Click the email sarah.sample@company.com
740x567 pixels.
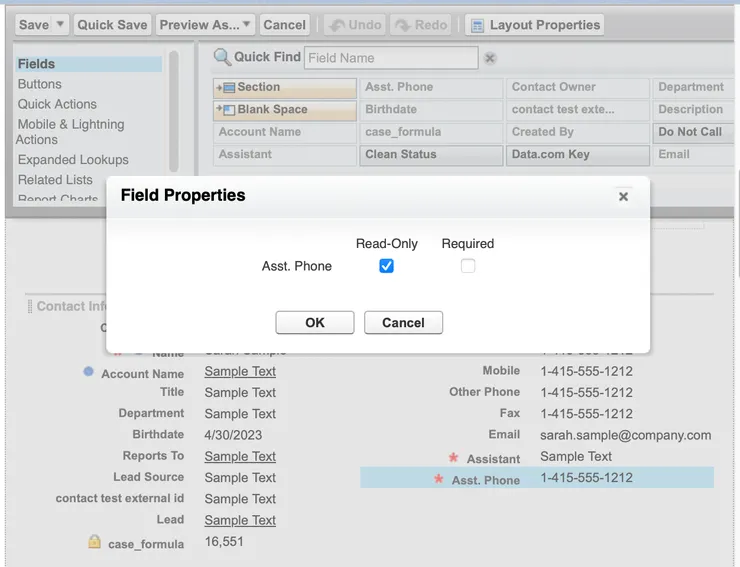pyautogui.click(x=625, y=435)
